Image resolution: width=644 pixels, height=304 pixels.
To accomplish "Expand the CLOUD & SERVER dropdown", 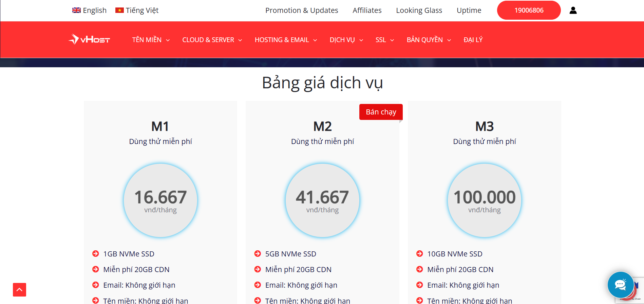I will pyautogui.click(x=212, y=40).
